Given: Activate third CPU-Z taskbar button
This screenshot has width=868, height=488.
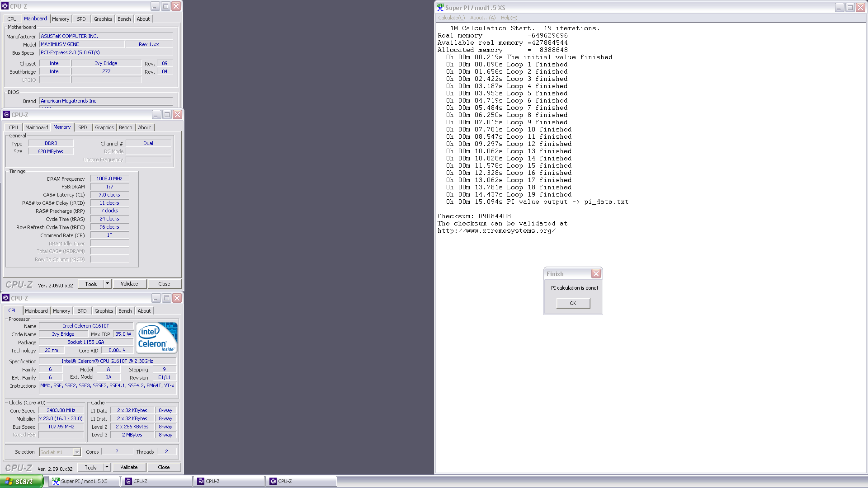Looking at the screenshot, I should click(302, 481).
